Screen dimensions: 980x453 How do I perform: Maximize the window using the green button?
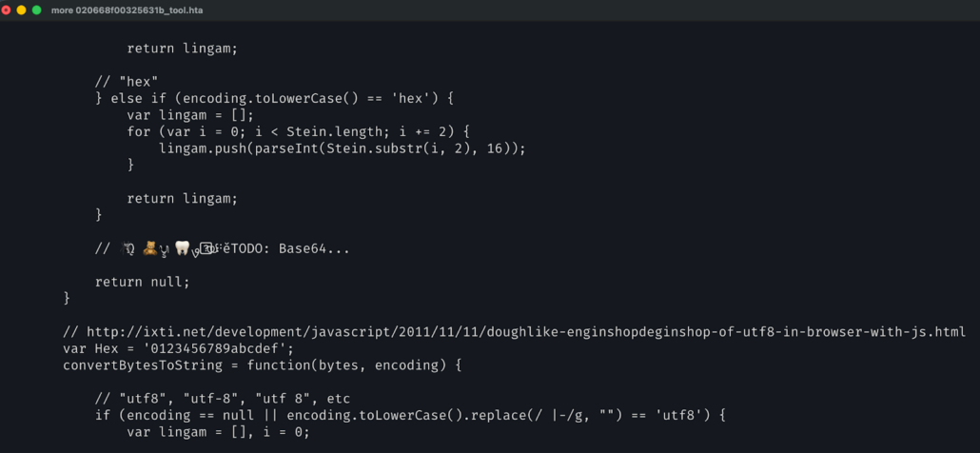coord(37,10)
